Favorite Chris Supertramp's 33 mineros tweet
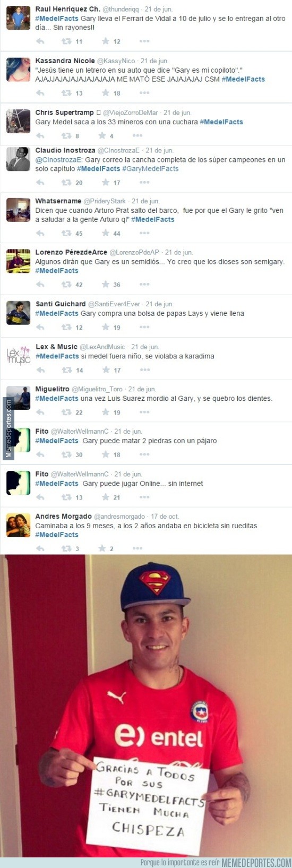The image size is (292, 868). (101, 135)
